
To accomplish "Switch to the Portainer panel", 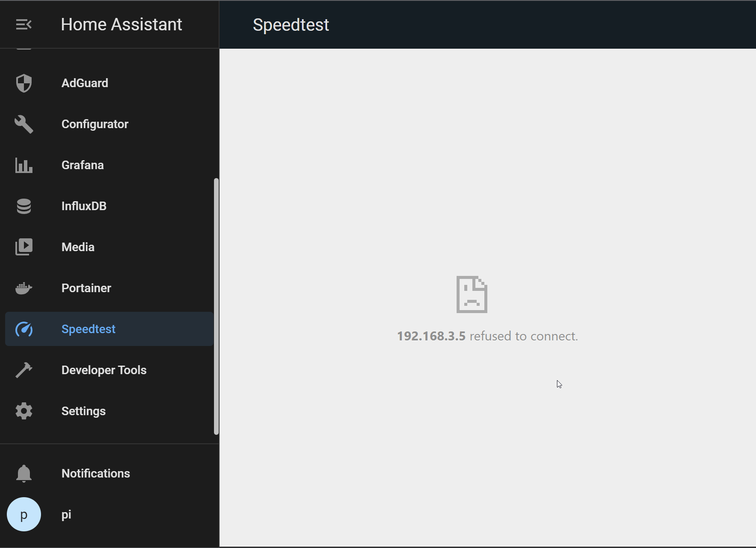I will pyautogui.click(x=109, y=288).
